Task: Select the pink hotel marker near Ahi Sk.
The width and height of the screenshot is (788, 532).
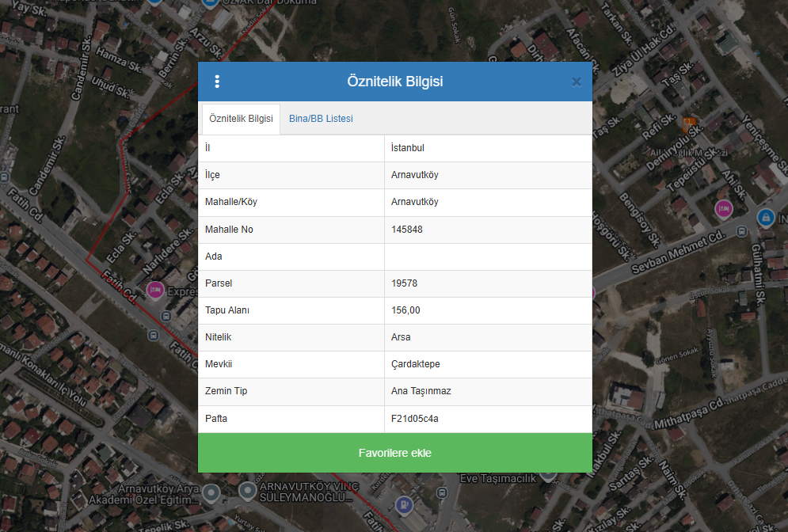Action: [723, 209]
